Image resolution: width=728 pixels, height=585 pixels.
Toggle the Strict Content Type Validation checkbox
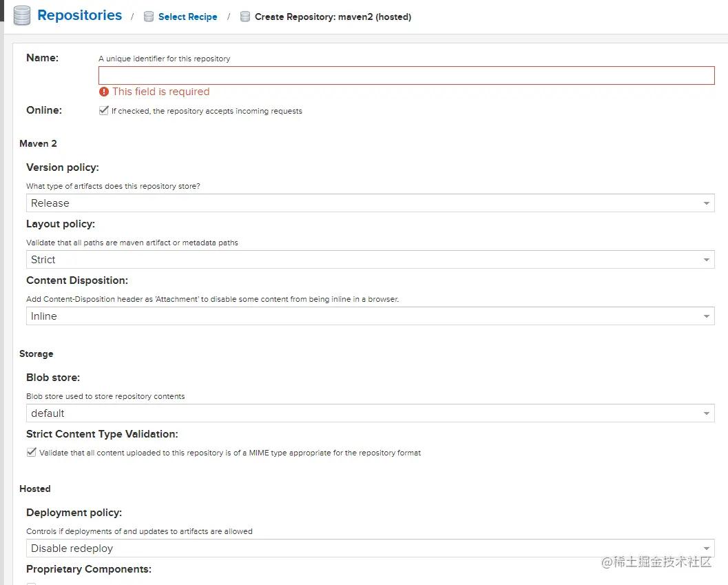(x=32, y=453)
